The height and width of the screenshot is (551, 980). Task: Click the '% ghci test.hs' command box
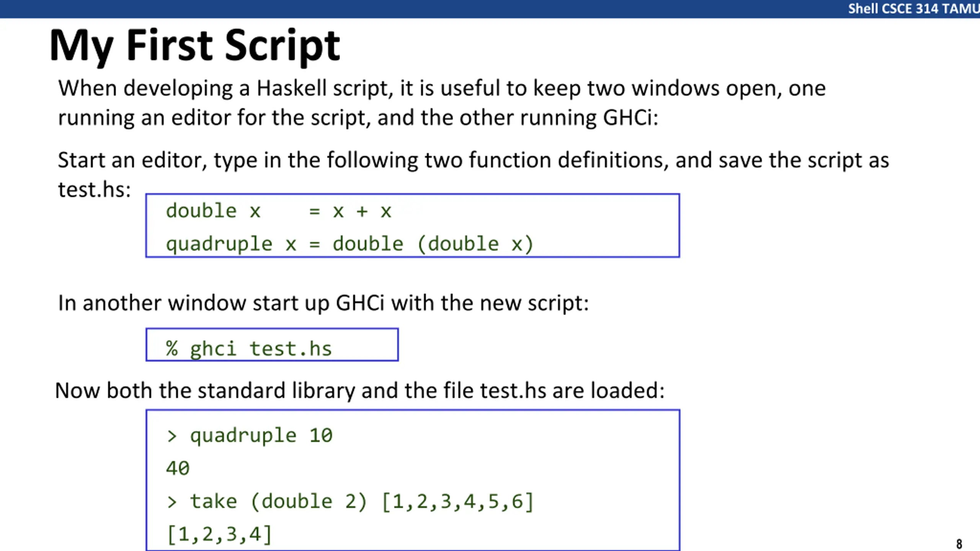coord(272,344)
